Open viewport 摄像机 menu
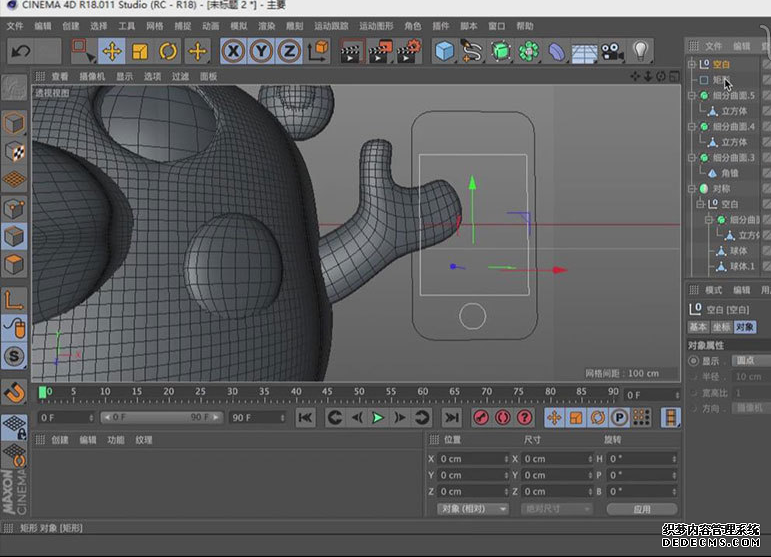Viewport: 771px width, 557px height. click(x=92, y=76)
